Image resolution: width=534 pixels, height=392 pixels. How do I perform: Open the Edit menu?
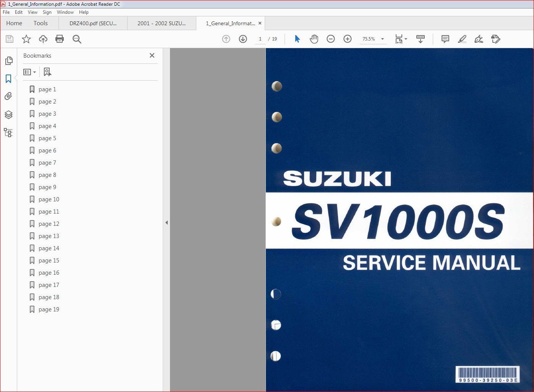tap(19, 12)
